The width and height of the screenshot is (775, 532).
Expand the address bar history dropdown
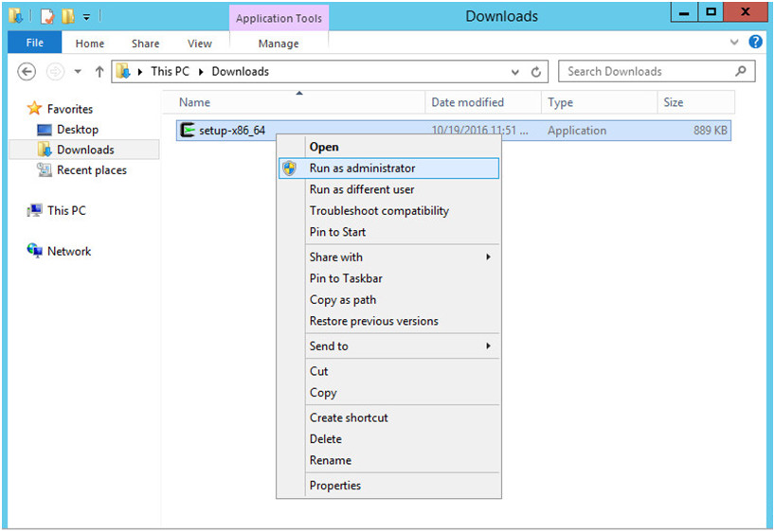tap(515, 72)
